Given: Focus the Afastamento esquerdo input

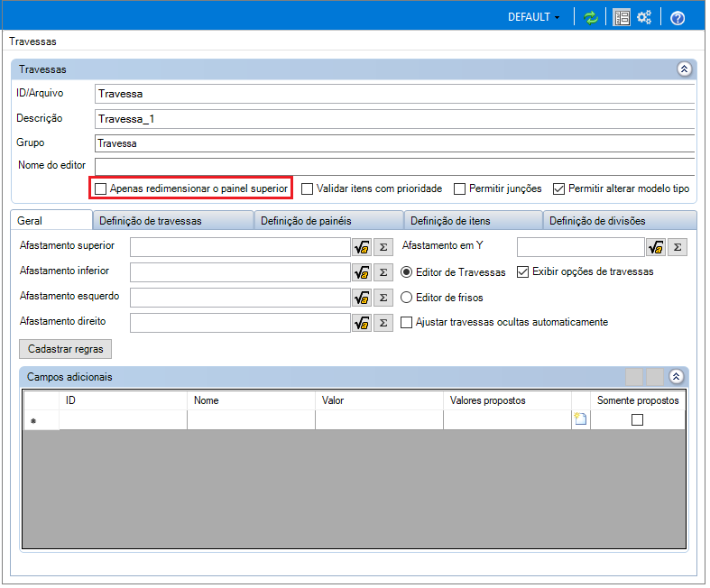Looking at the screenshot, I should (242, 299).
